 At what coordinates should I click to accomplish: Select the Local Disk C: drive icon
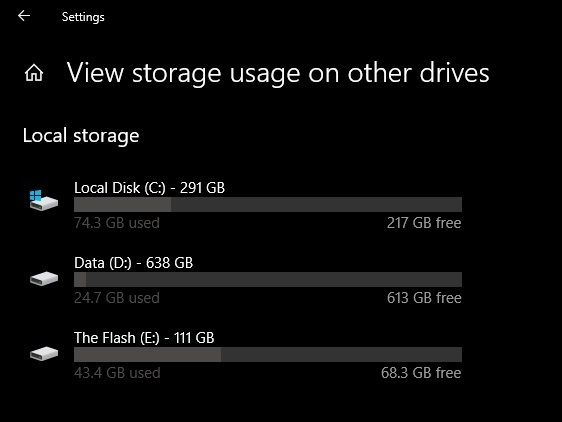(x=44, y=200)
